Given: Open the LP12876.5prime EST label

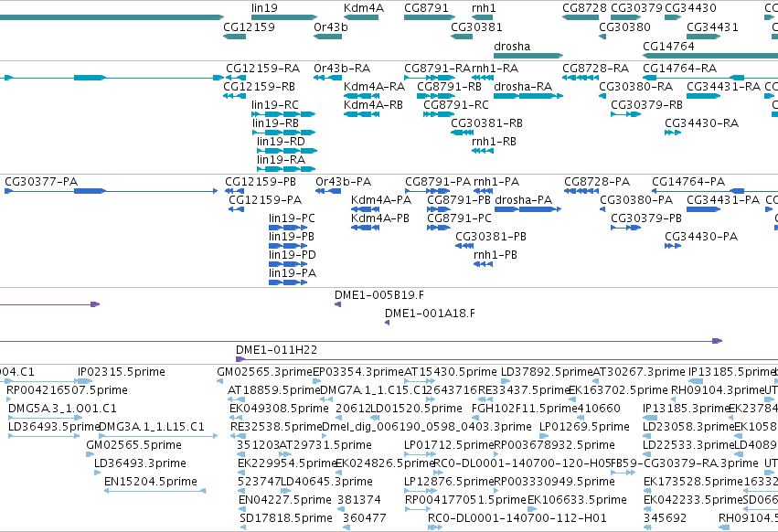Looking at the screenshot, I should click(449, 482).
